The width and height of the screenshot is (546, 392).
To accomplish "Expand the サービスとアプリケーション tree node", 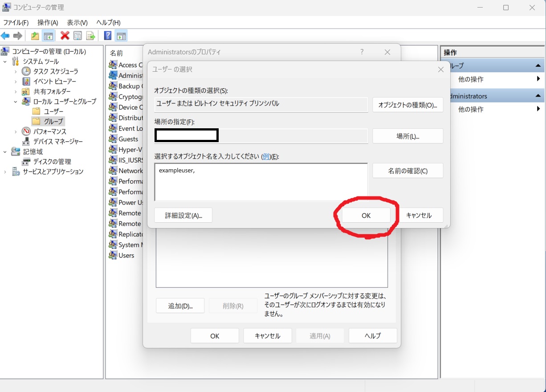I will point(5,171).
